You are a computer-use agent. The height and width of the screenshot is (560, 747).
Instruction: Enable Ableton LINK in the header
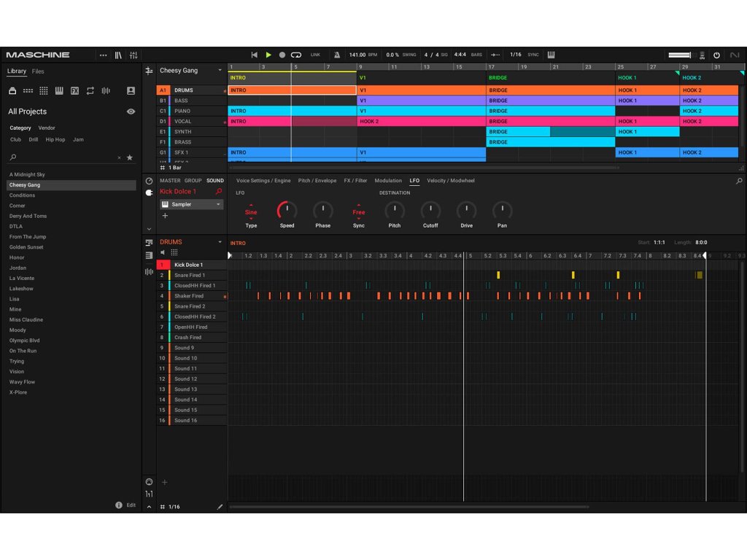[315, 55]
